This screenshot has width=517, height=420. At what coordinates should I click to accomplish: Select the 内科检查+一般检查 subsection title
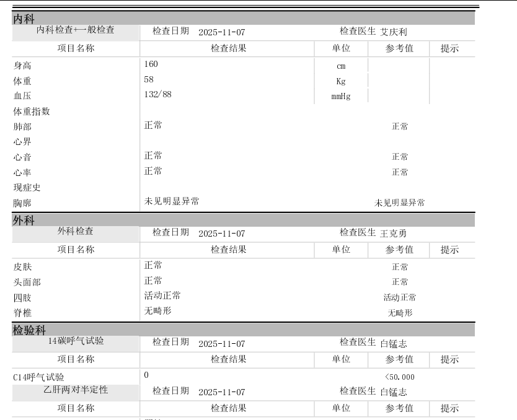click(x=76, y=30)
